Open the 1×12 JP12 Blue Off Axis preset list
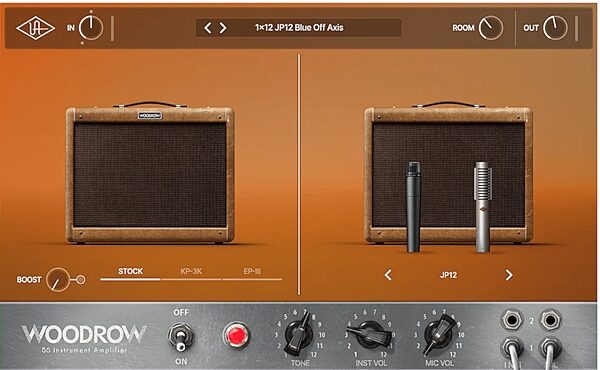 pyautogui.click(x=299, y=28)
